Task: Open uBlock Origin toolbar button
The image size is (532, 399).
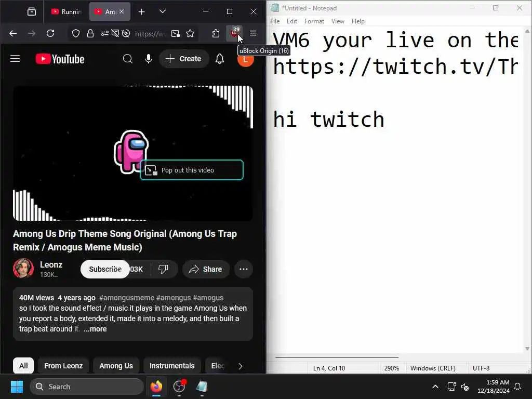Action: (234, 33)
